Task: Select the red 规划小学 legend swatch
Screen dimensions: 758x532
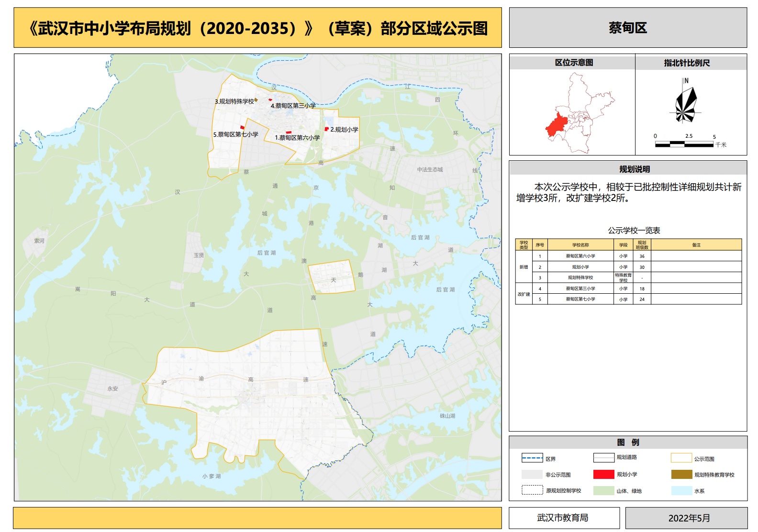Action: [603, 474]
